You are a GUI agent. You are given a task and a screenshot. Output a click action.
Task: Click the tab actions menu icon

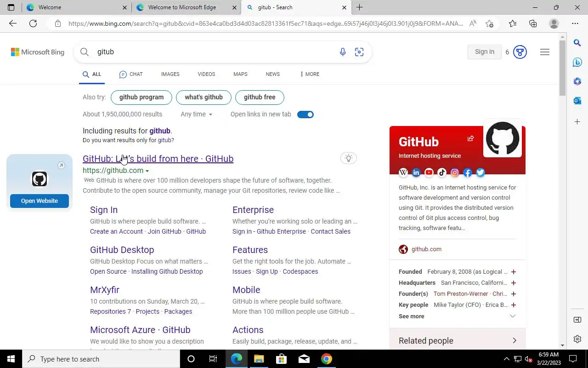(x=11, y=7)
